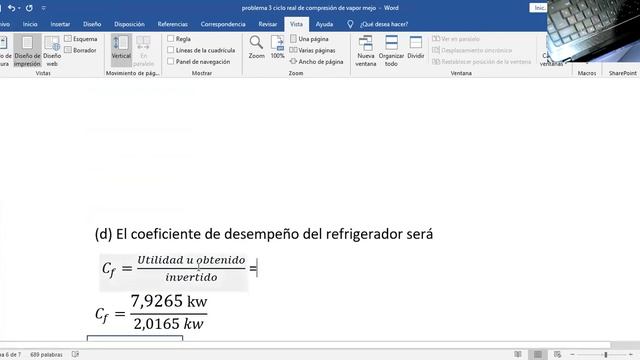Choose Una página zoom option
This screenshot has height=360, width=640.
(309, 39)
